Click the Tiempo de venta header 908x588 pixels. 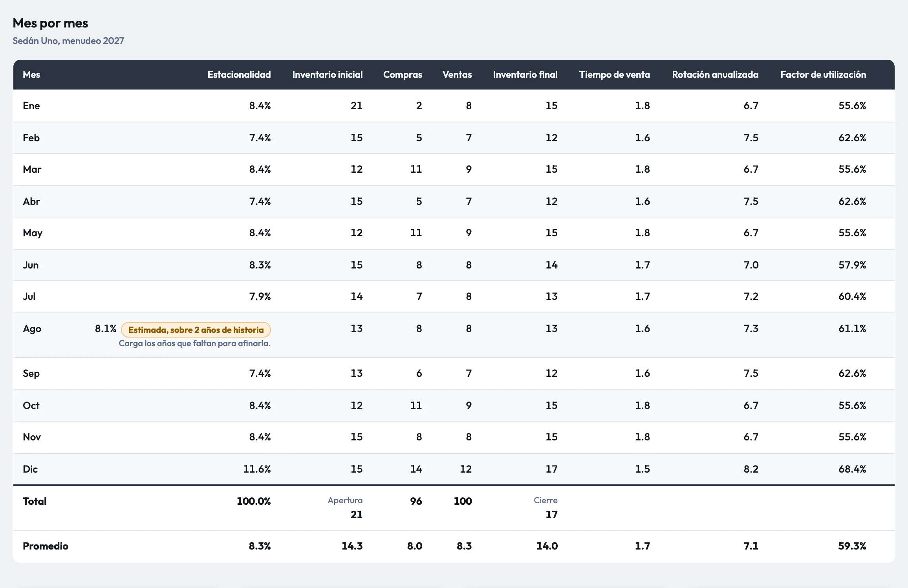tap(615, 75)
